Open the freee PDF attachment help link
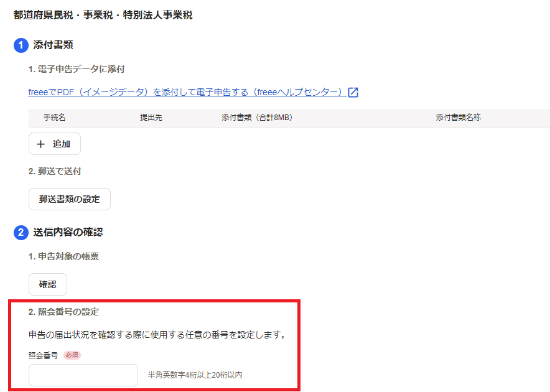 coord(187,92)
